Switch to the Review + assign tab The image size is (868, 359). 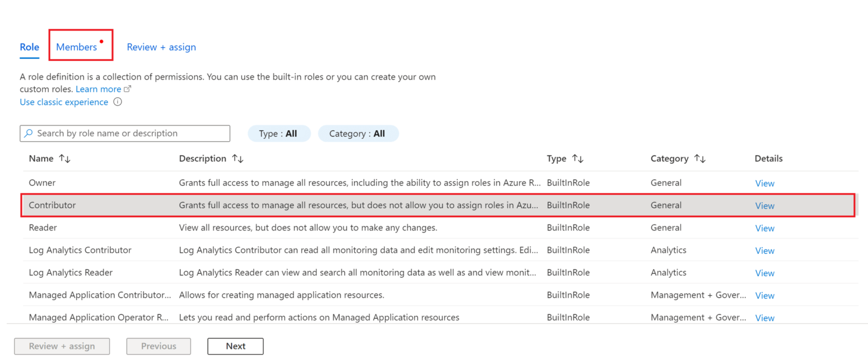(161, 47)
